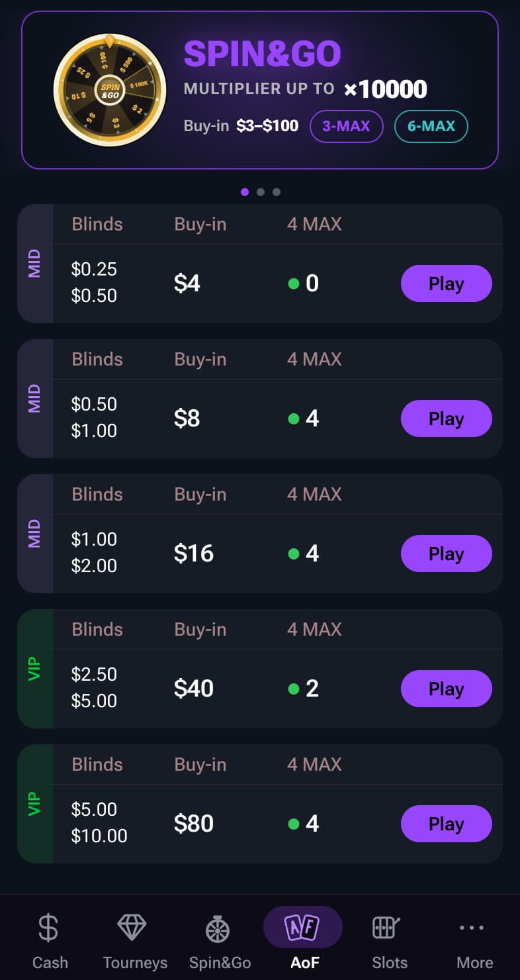Tap the Tourneys diamond icon
This screenshot has height=980, width=520.
pos(132,927)
